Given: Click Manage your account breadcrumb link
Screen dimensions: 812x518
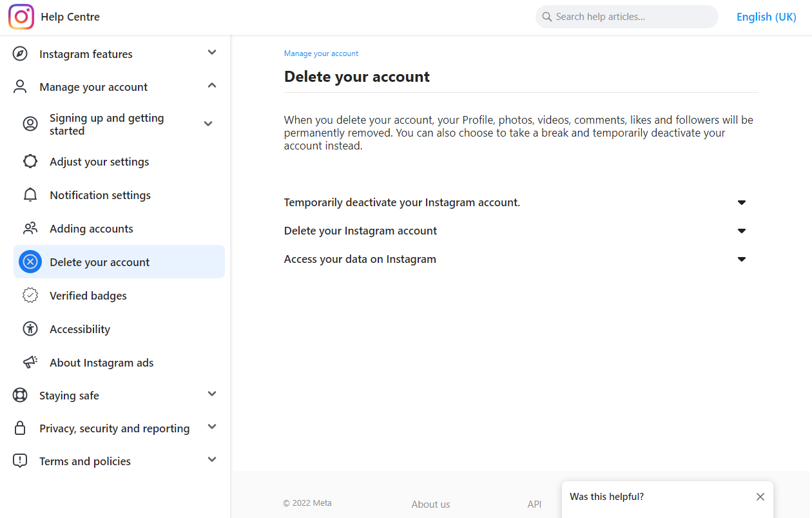Looking at the screenshot, I should 321,53.
